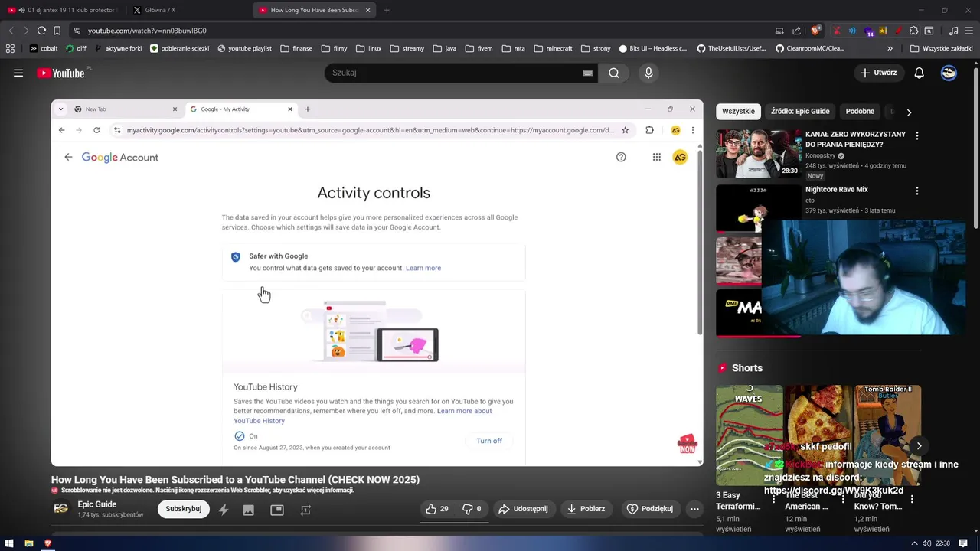Screen dimensions: 980x551
Task: Dislike the video
Action: pyautogui.click(x=472, y=509)
